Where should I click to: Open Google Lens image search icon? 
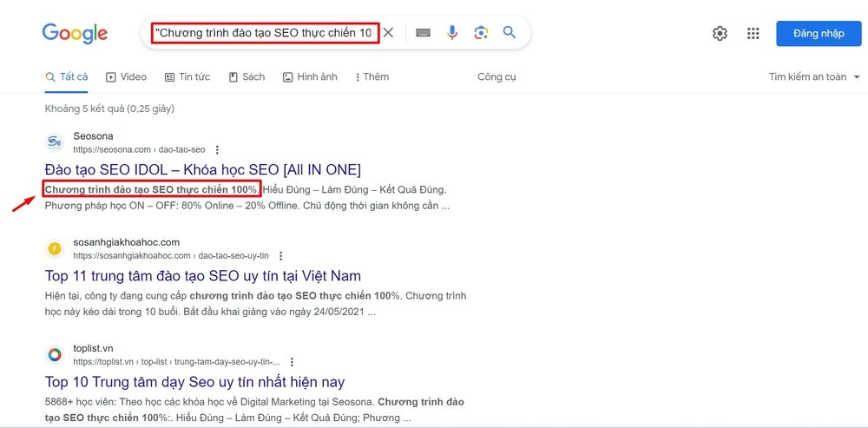click(481, 33)
